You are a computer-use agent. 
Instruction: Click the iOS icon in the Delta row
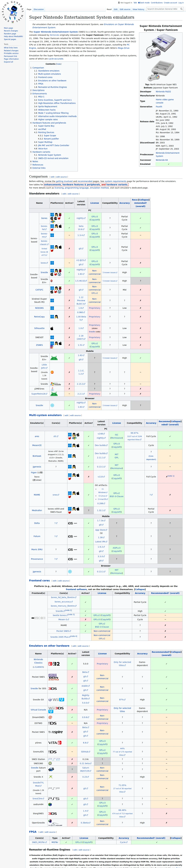[x=70, y=523]
